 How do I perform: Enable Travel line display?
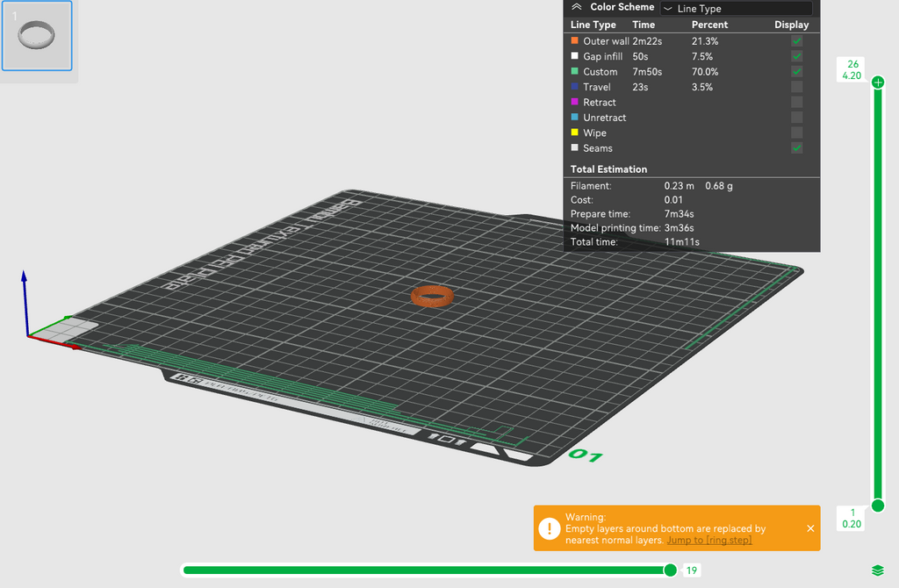pos(796,87)
